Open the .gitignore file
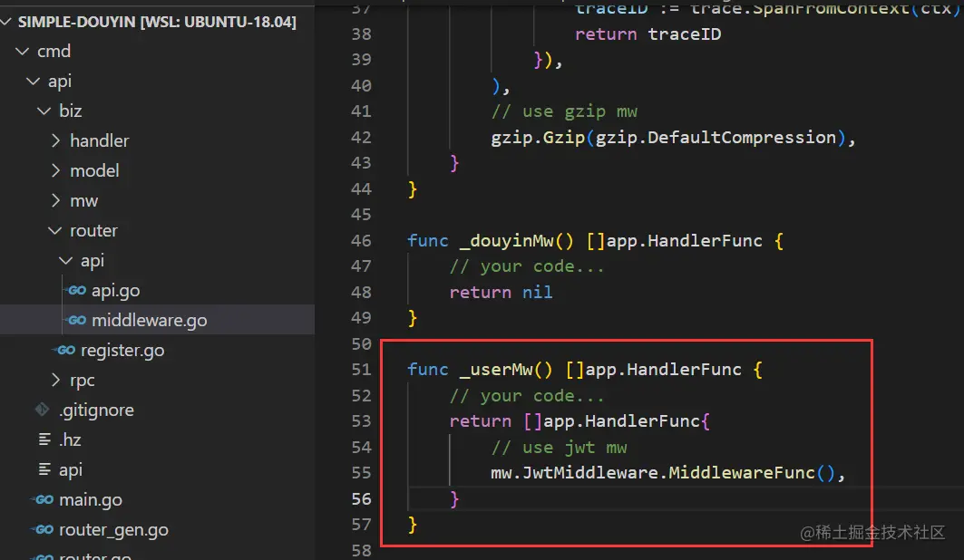 [x=96, y=410]
